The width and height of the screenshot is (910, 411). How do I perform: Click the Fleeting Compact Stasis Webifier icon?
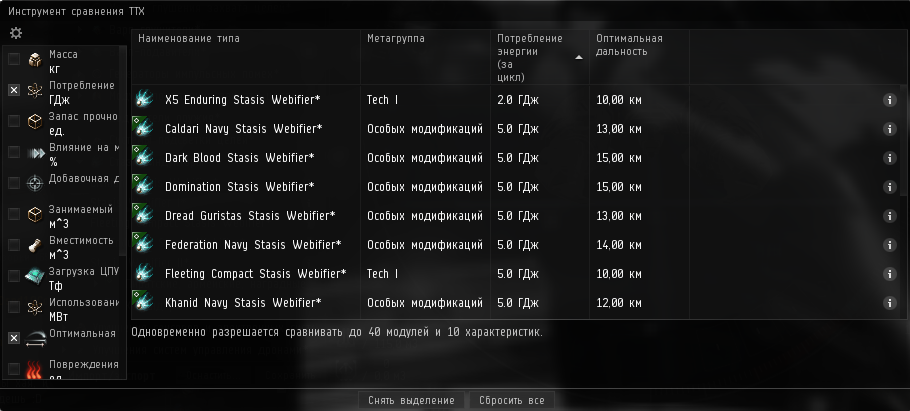pos(144,274)
